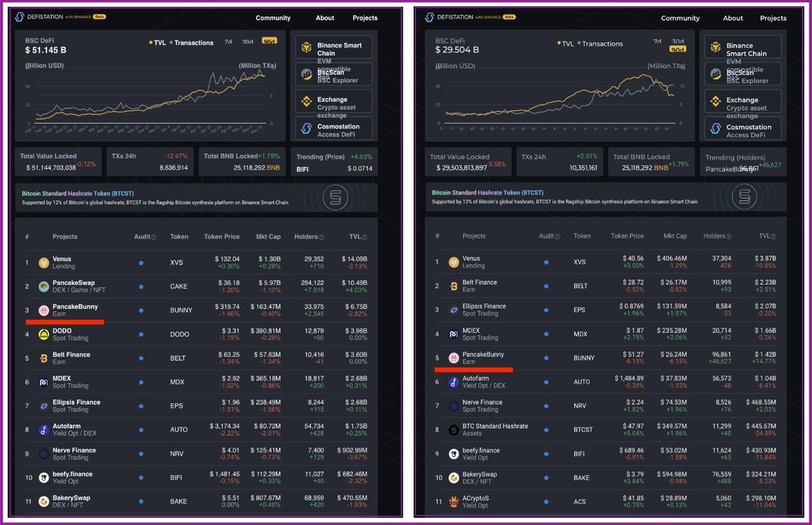Click the Venus logo in the left panel
This screenshot has height=525, width=812.
coord(44,262)
